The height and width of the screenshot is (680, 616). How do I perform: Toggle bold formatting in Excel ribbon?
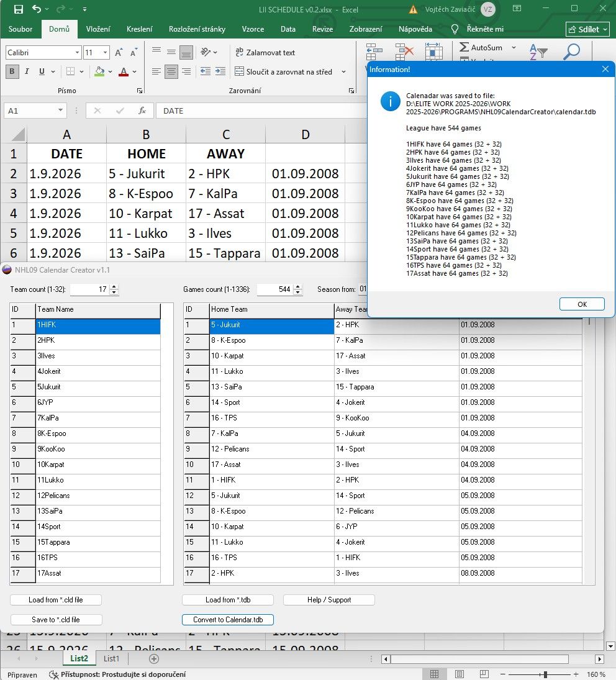point(12,71)
